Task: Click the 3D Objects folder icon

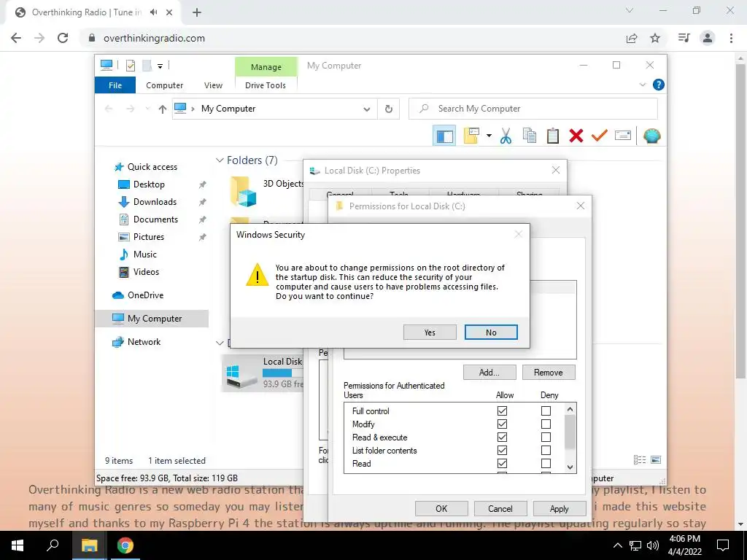Action: (x=243, y=192)
